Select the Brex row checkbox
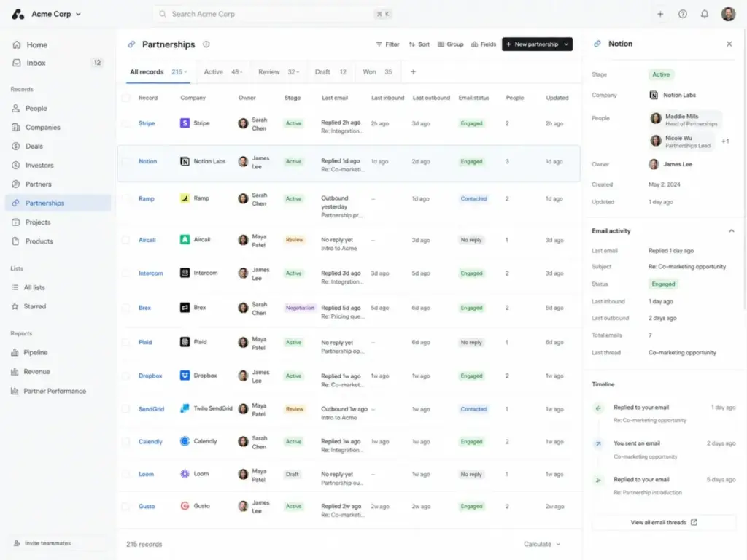This screenshot has height=560, width=747. (125, 308)
